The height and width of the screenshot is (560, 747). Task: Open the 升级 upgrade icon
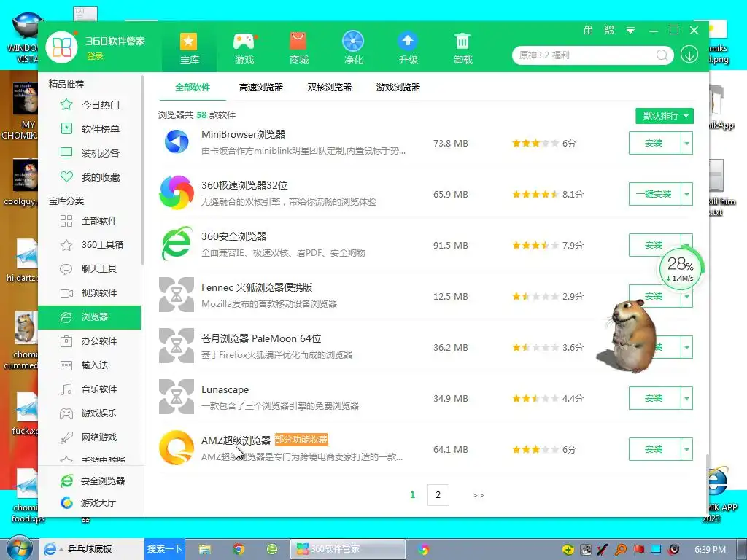point(408,49)
